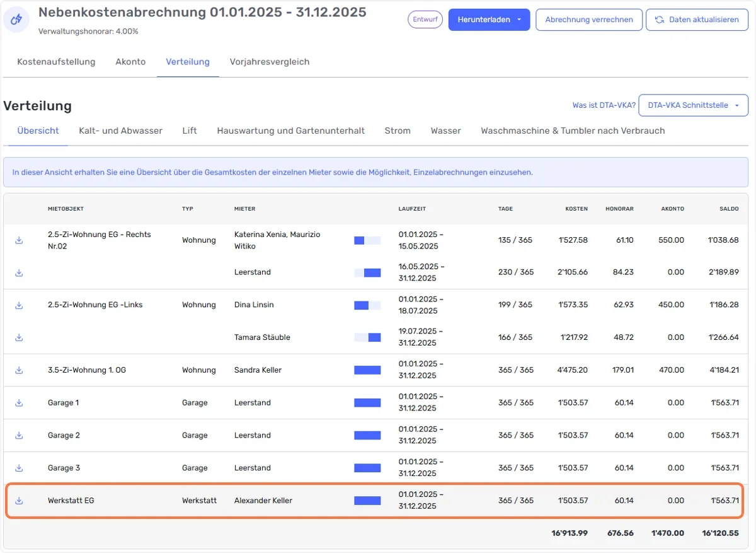This screenshot has width=756, height=553.
Task: Download the Leerstand row ending 2'189.89
Action: point(19,272)
